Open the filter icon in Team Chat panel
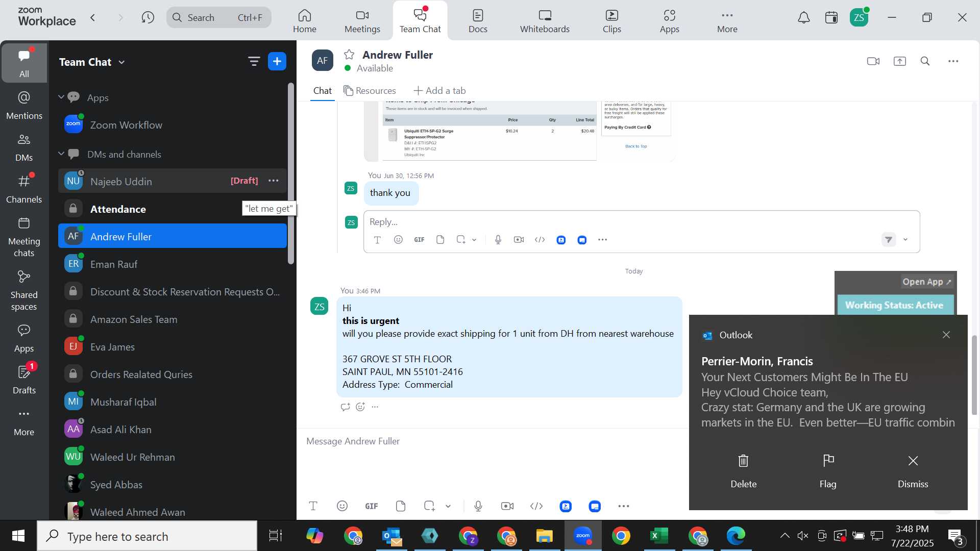The image size is (980, 551). point(254,62)
